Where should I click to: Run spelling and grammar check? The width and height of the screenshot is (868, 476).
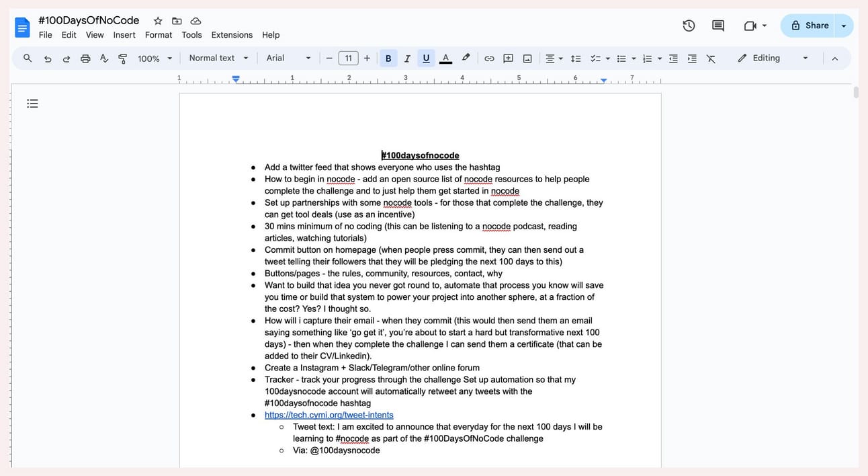click(104, 58)
